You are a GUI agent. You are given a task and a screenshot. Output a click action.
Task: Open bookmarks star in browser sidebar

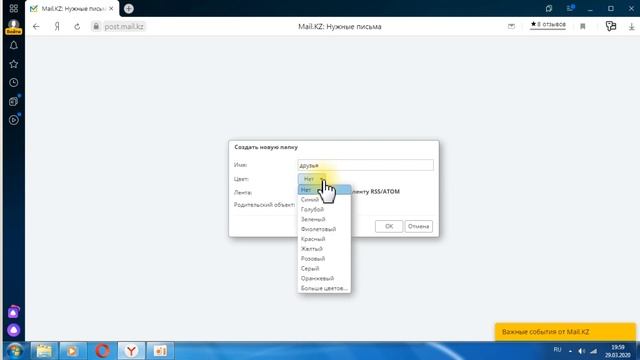pos(13,64)
